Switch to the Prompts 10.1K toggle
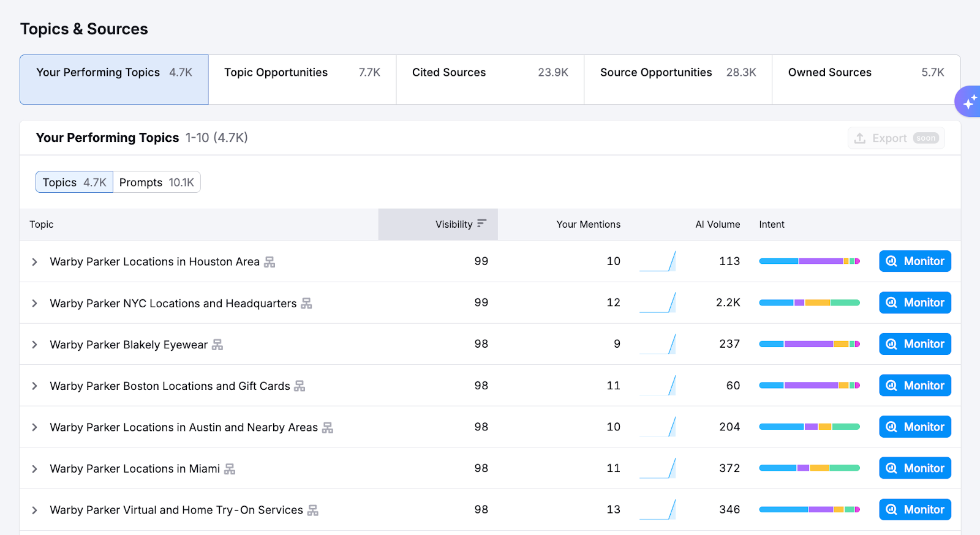Viewport: 980px width, 535px height. click(x=157, y=182)
